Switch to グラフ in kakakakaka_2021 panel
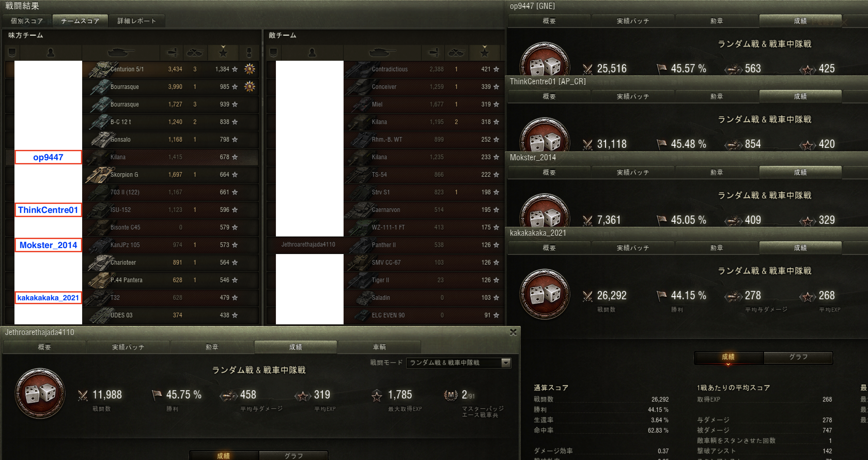The width and height of the screenshot is (868, 460). pos(798,357)
